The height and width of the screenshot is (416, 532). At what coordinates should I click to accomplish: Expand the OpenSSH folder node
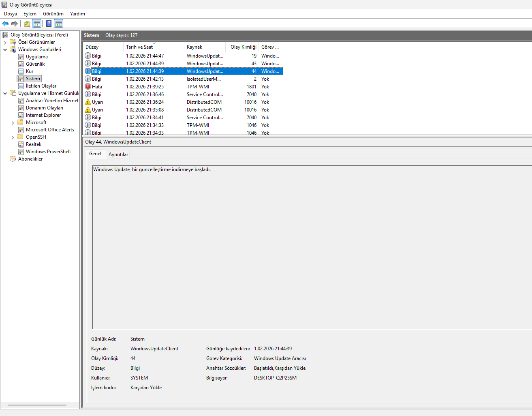(x=13, y=137)
